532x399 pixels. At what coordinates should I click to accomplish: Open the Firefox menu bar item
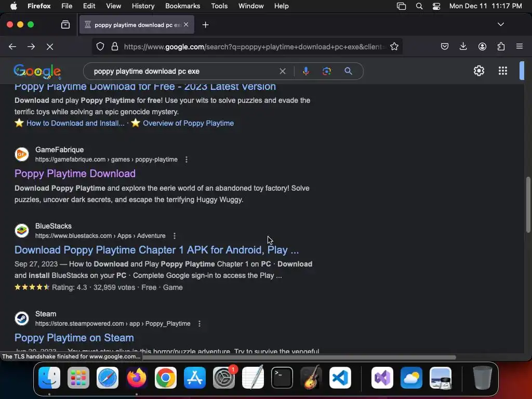pos(39,6)
